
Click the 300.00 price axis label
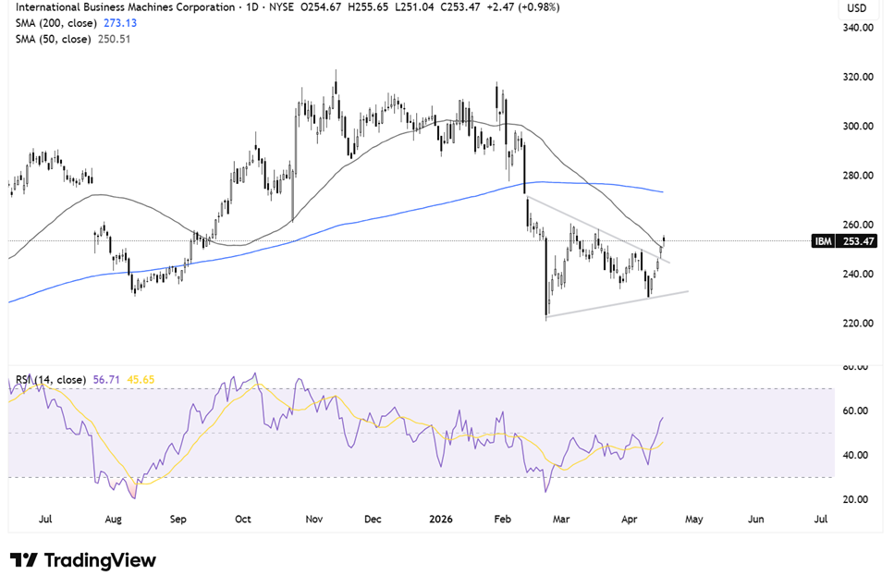point(858,126)
